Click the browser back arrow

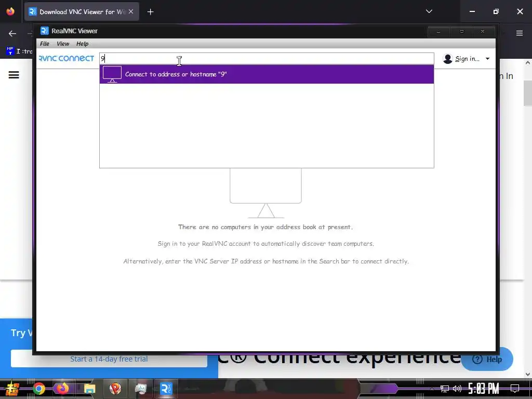point(12,33)
